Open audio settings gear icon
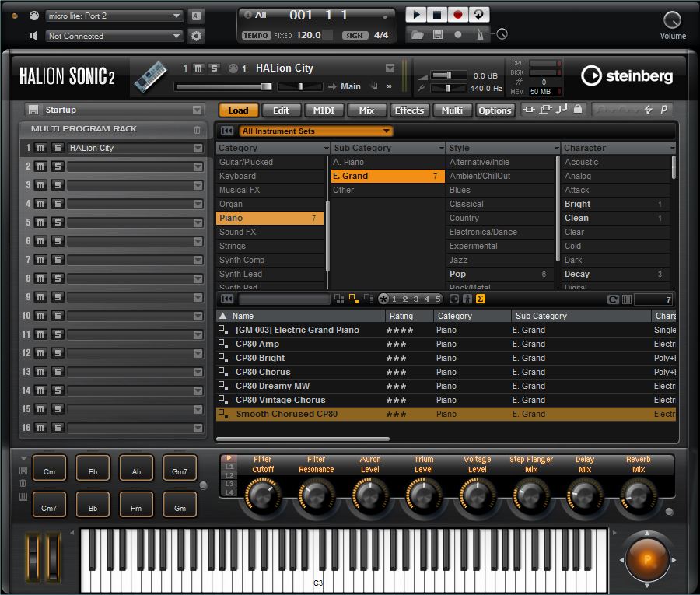This screenshot has height=595, width=700. coord(196,36)
